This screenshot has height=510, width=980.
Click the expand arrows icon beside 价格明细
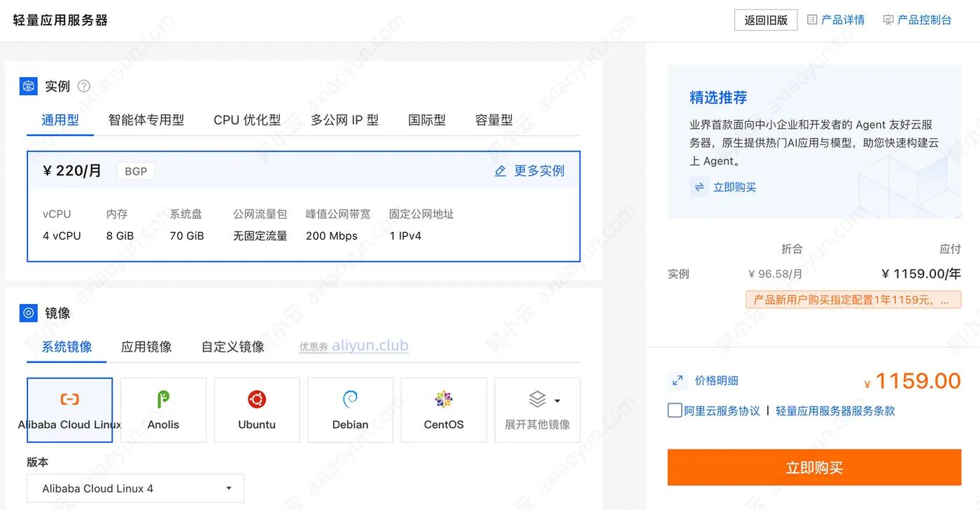pos(677,380)
